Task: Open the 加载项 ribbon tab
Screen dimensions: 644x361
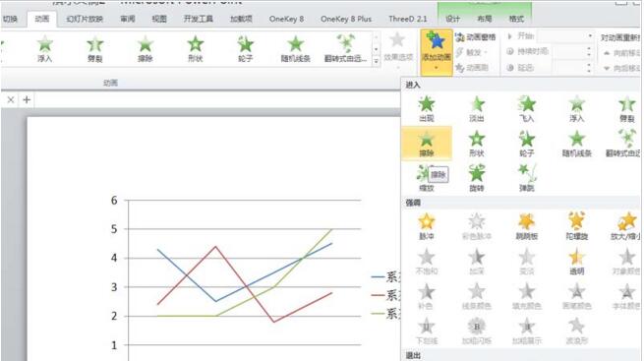Action: (241, 19)
